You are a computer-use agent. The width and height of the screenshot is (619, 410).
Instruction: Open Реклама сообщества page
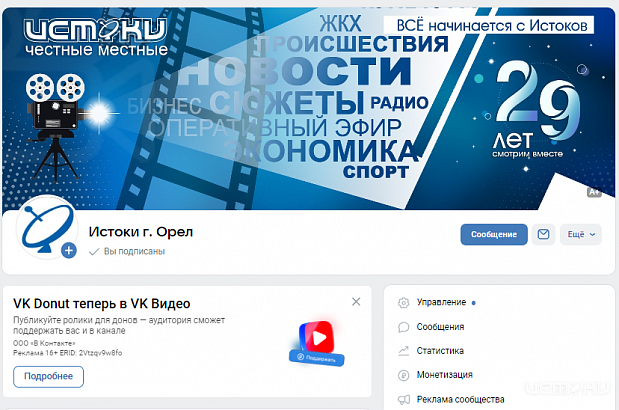460,400
